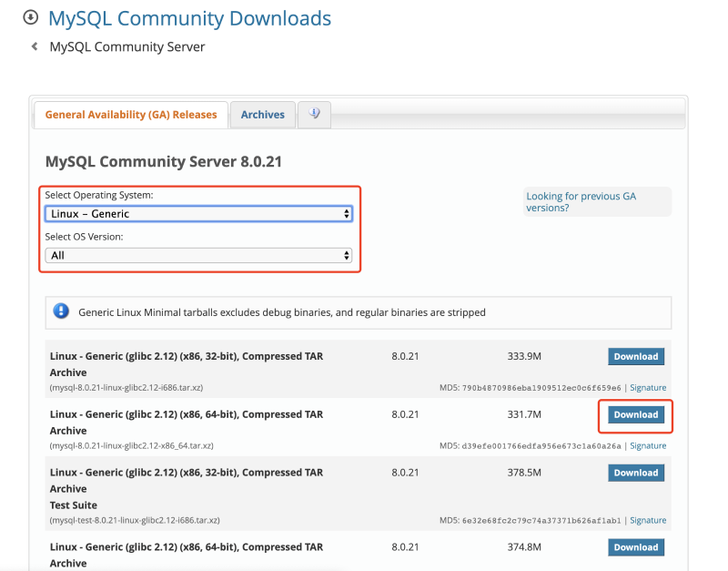728x571 pixels.
Task: Click the 331.7M file size value
Action: coord(524,414)
